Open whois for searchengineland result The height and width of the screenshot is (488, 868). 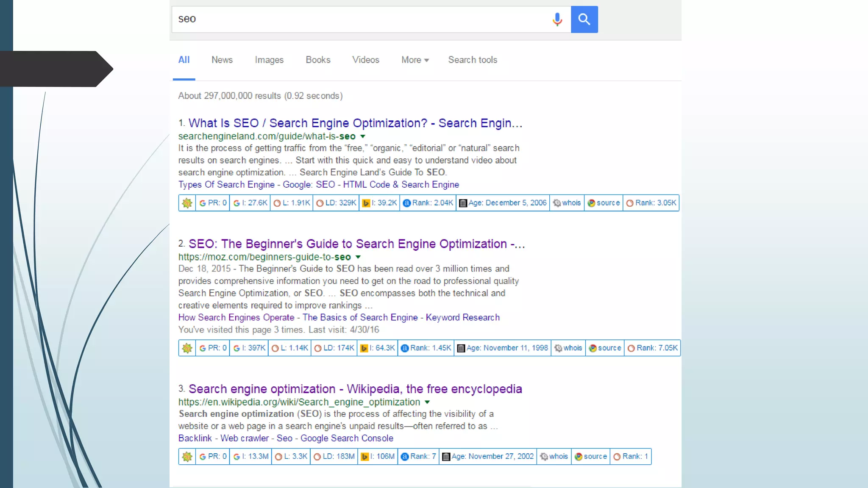point(567,203)
